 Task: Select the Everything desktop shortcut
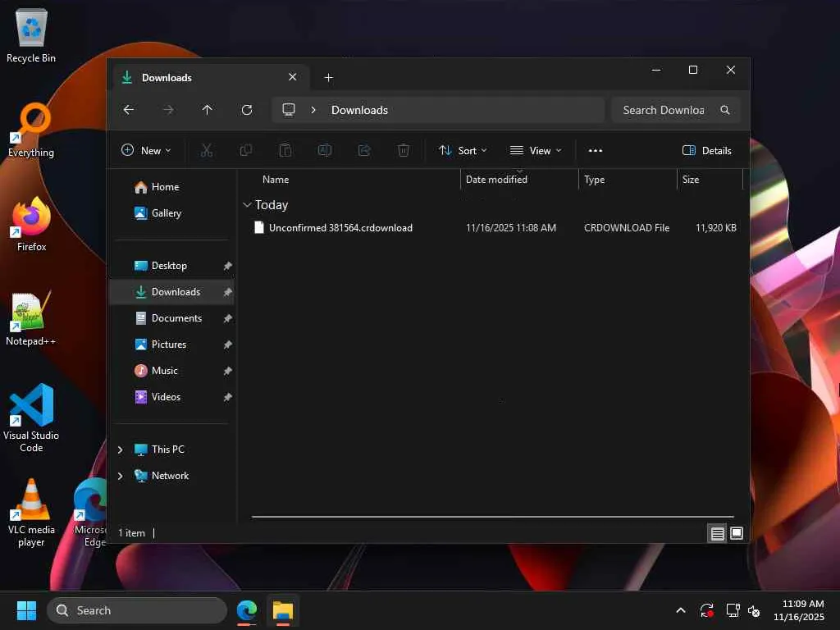(x=31, y=130)
